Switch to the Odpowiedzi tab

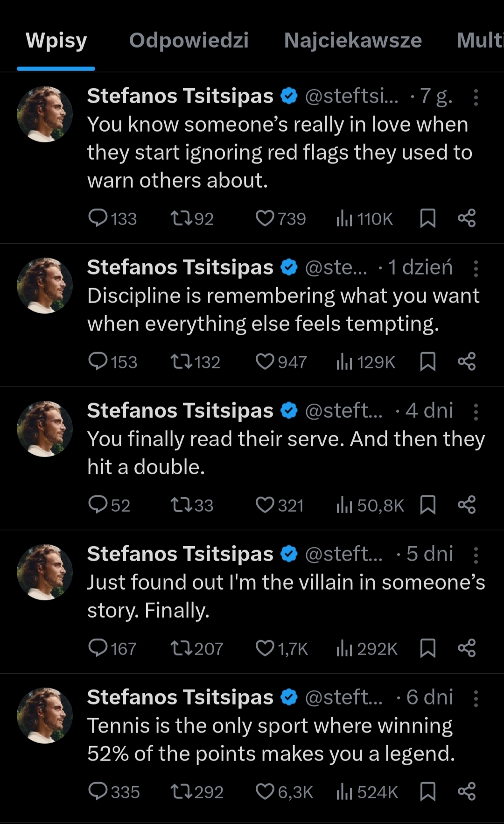click(x=189, y=41)
